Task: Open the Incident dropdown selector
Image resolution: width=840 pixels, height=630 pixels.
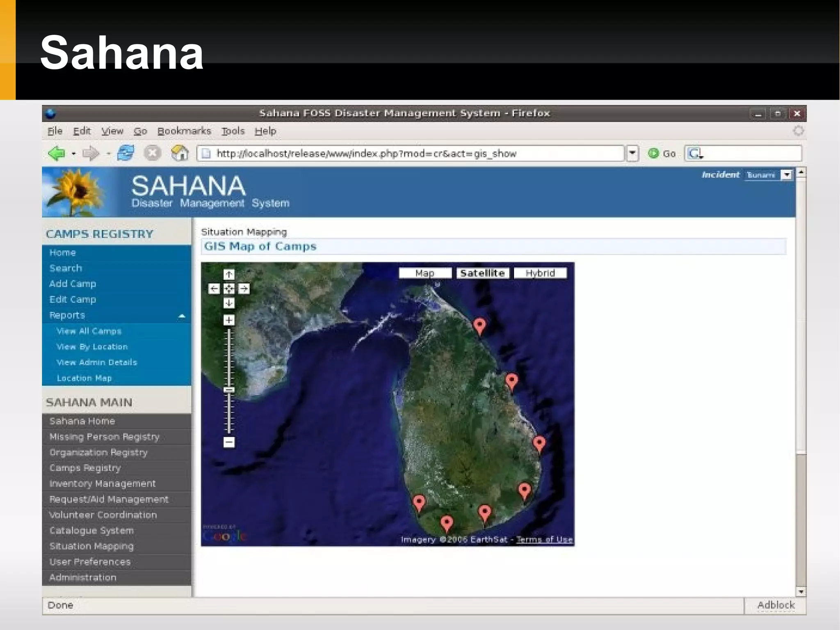Action: tap(786, 175)
